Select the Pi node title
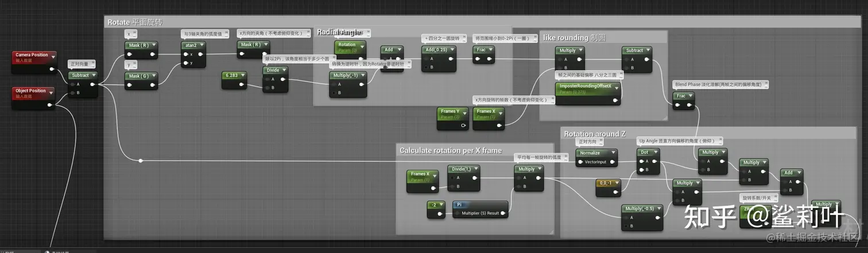 coord(459,204)
